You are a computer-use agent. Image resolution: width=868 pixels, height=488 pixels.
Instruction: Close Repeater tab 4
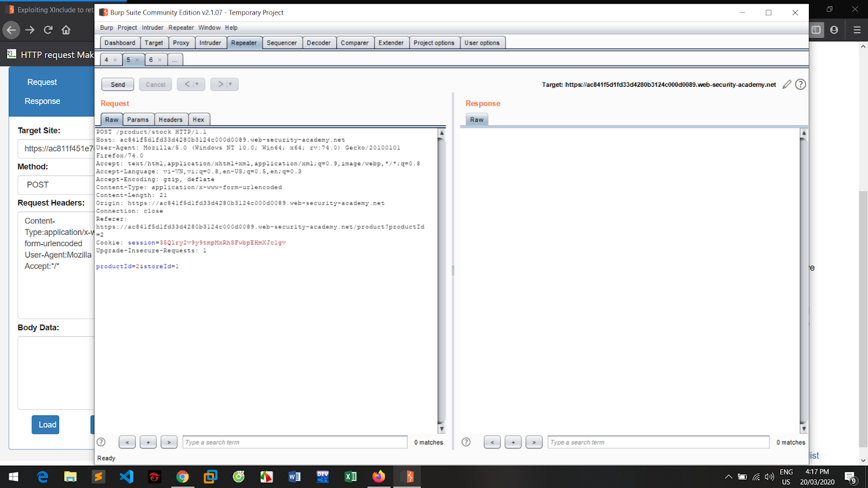115,60
